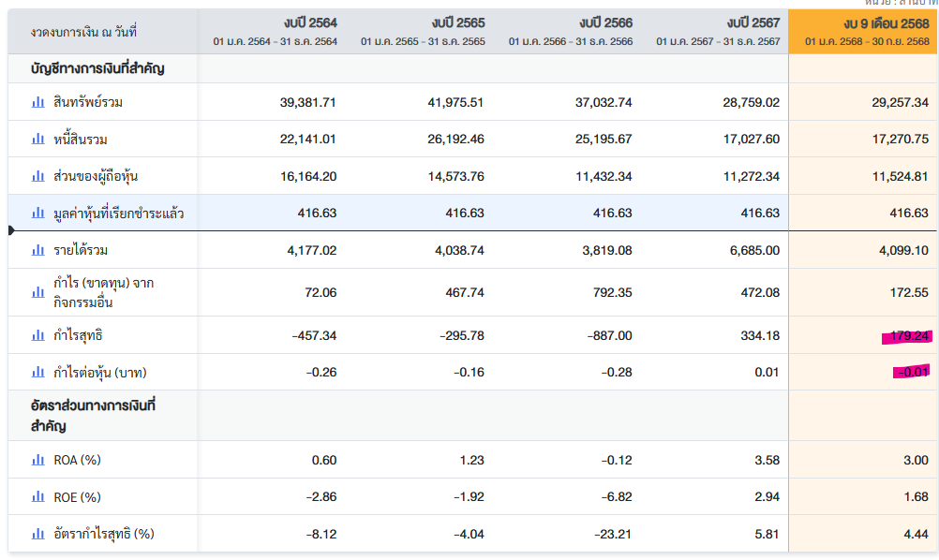Select the งบปี 2565 column header

[x=423, y=31]
